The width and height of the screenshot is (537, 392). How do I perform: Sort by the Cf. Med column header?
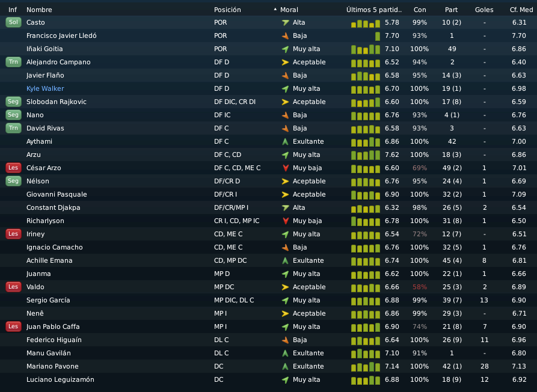tap(521, 10)
